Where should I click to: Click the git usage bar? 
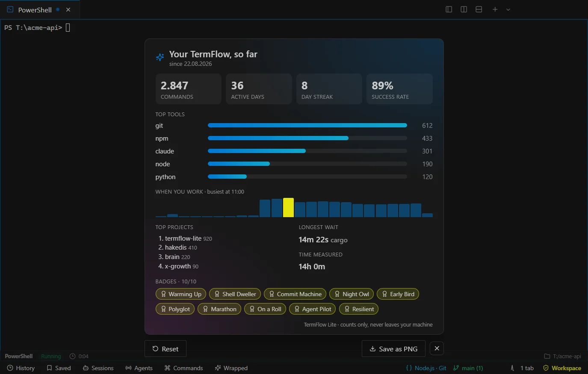307,125
